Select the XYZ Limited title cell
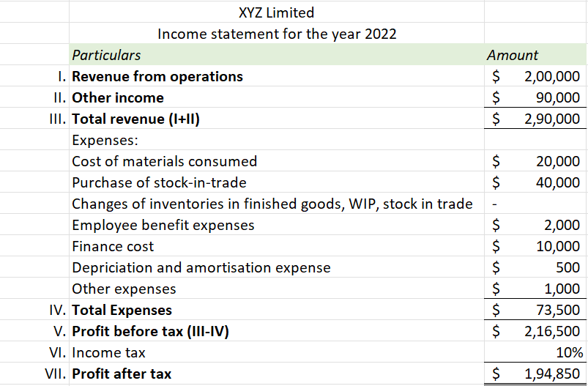 click(x=277, y=12)
